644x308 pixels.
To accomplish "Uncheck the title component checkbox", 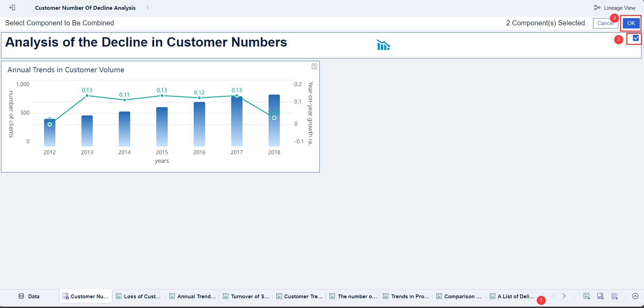I will point(636,38).
